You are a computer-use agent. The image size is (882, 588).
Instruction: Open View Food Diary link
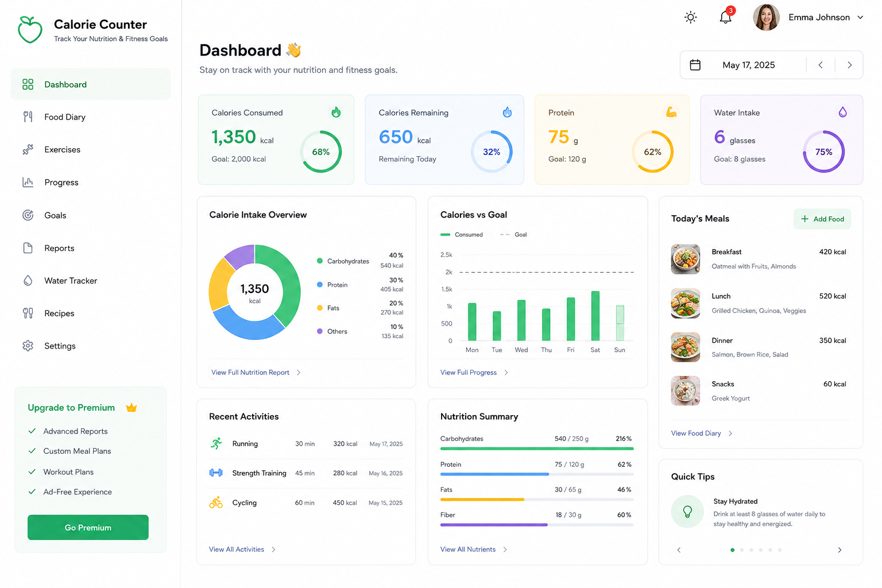702,433
